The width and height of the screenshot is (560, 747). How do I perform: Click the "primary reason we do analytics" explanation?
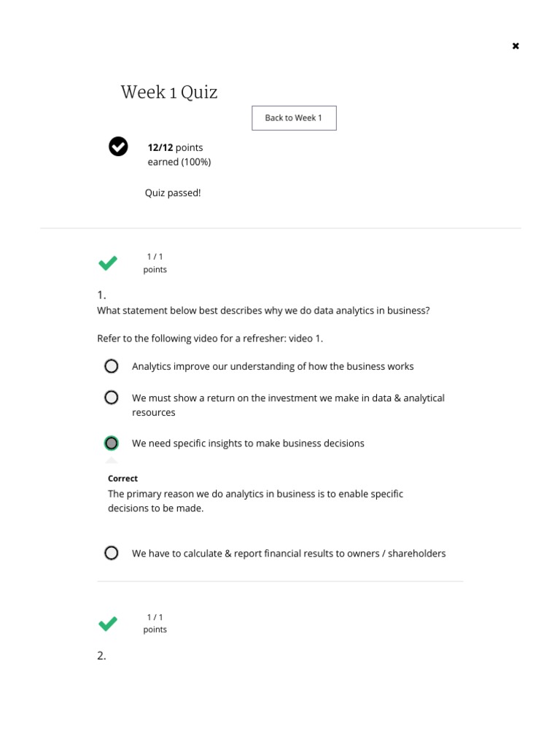coord(255,501)
